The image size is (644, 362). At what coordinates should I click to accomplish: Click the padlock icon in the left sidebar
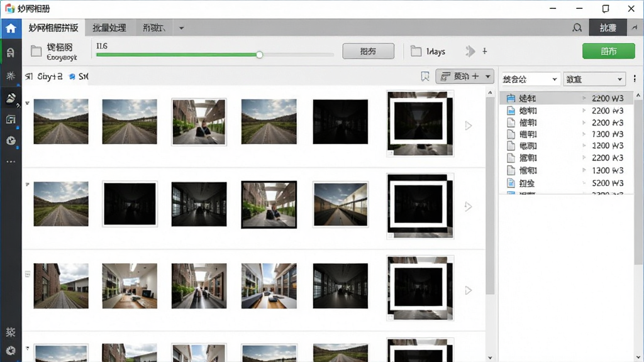point(11,53)
